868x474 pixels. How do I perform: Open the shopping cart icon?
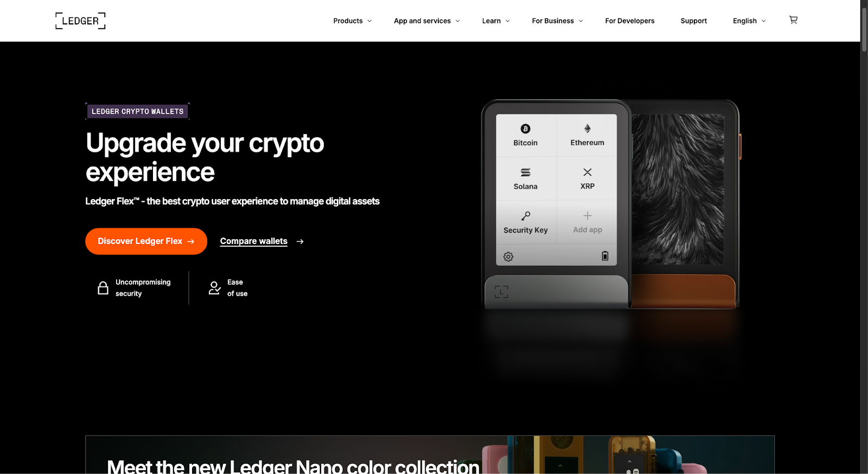(793, 20)
